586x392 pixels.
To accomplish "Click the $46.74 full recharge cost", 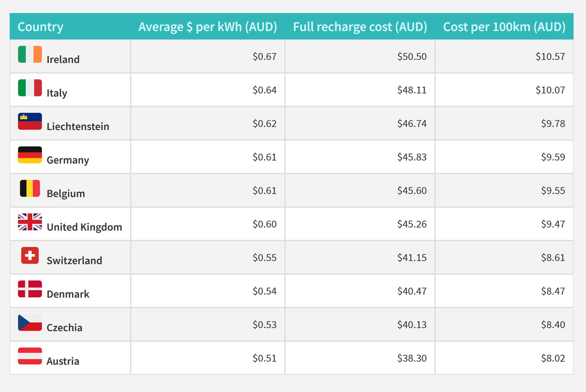I will point(412,124).
